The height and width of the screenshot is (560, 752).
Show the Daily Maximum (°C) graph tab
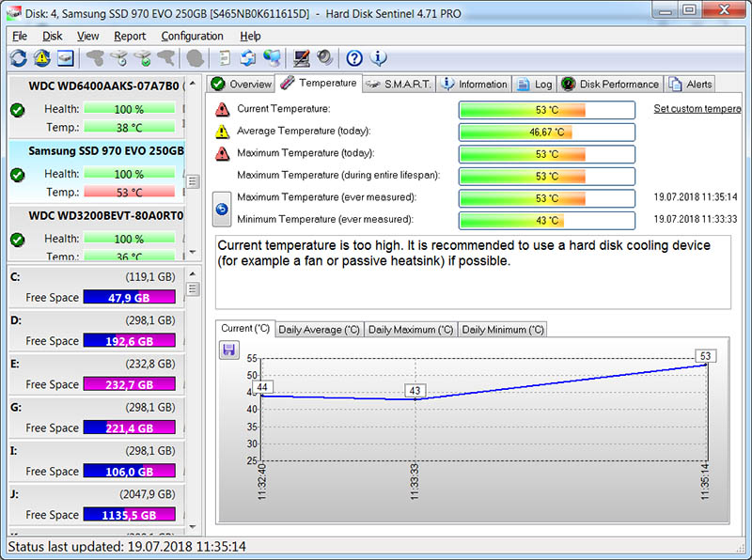(411, 330)
